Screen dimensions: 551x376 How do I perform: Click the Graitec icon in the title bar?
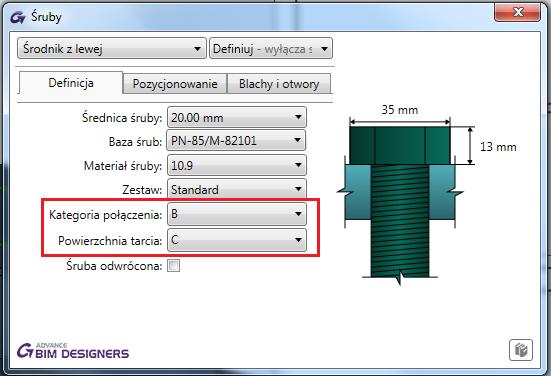pos(18,17)
